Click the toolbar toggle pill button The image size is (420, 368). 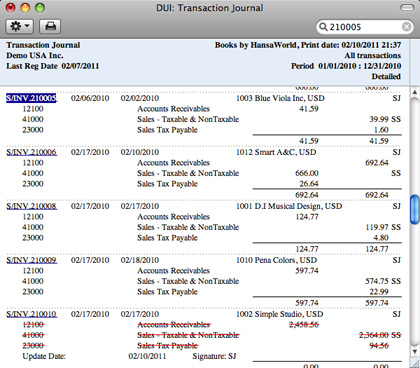point(407,7)
